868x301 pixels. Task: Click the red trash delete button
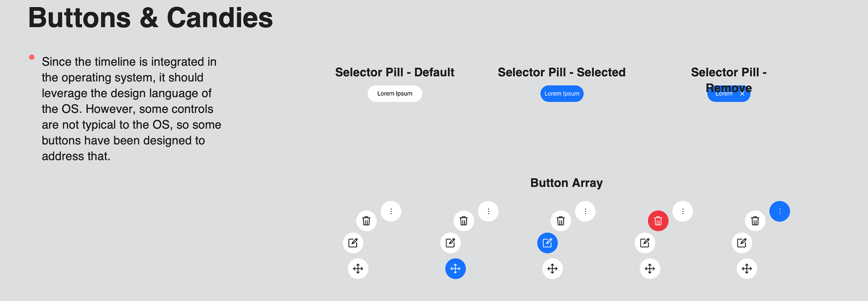point(658,221)
